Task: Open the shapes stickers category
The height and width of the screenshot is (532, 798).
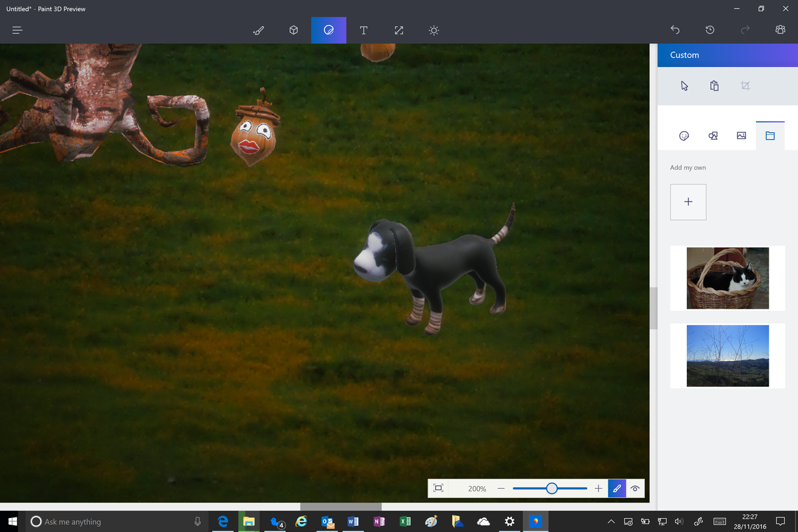Action: pyautogui.click(x=712, y=136)
